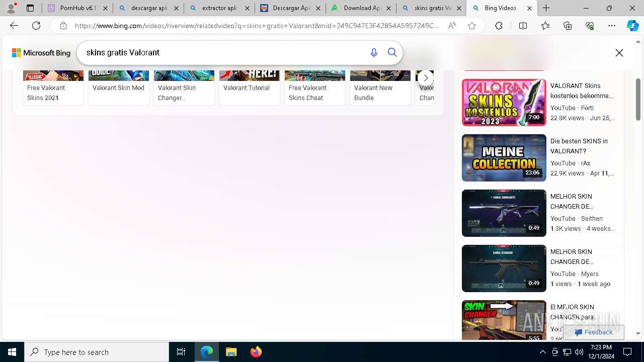The width and height of the screenshot is (644, 362).
Task: Open the tab actions menu icon
Action: click(30, 8)
